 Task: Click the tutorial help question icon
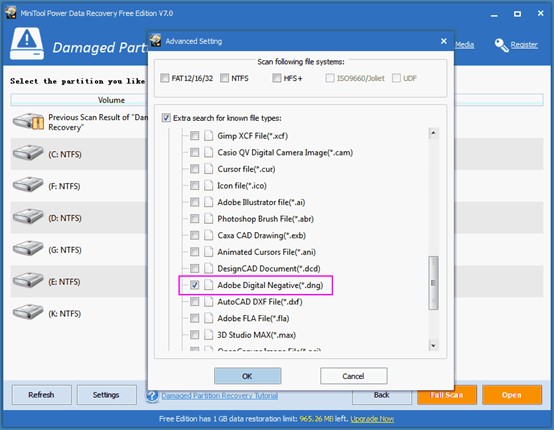click(x=152, y=395)
